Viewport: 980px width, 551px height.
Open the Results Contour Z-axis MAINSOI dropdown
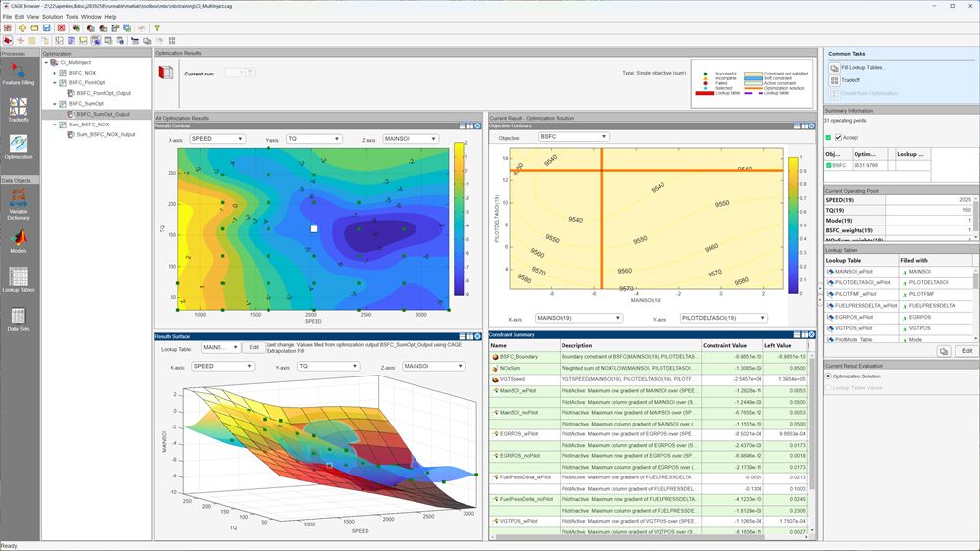410,139
